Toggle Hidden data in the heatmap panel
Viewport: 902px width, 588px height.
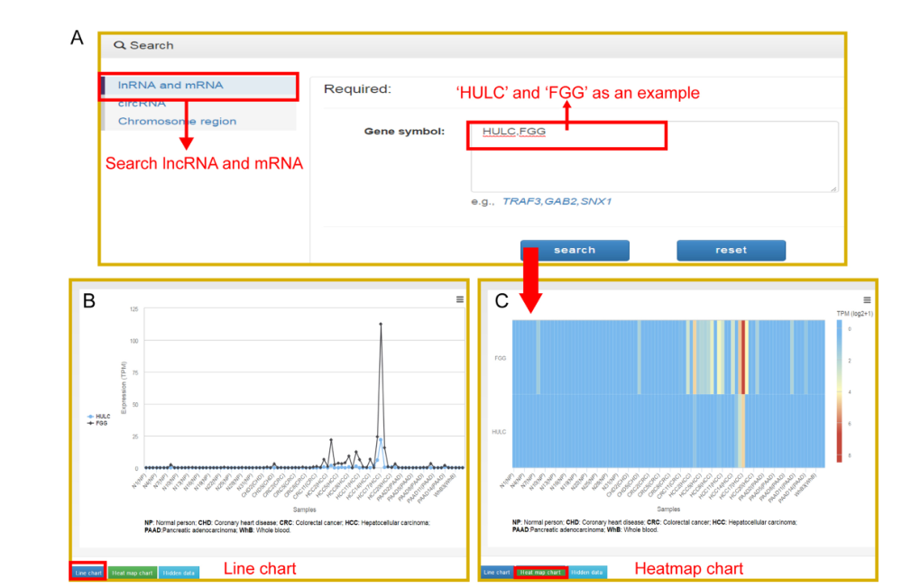587,572
